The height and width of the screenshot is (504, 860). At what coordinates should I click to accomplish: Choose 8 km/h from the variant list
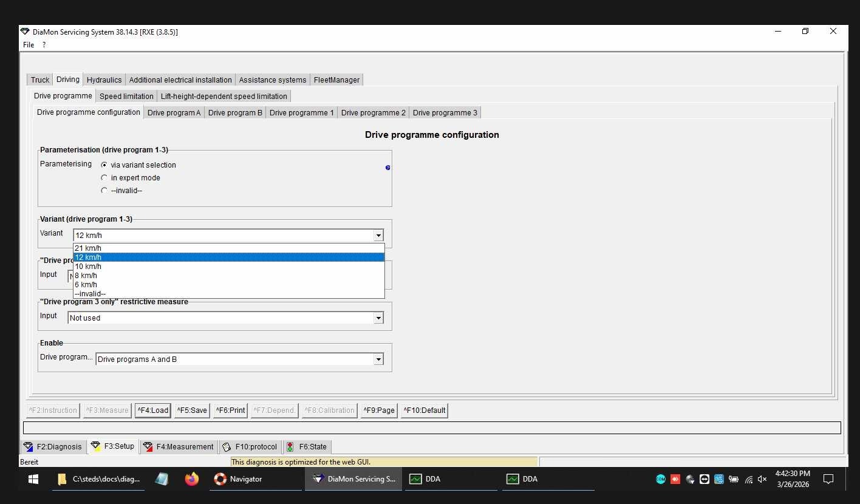pos(229,276)
